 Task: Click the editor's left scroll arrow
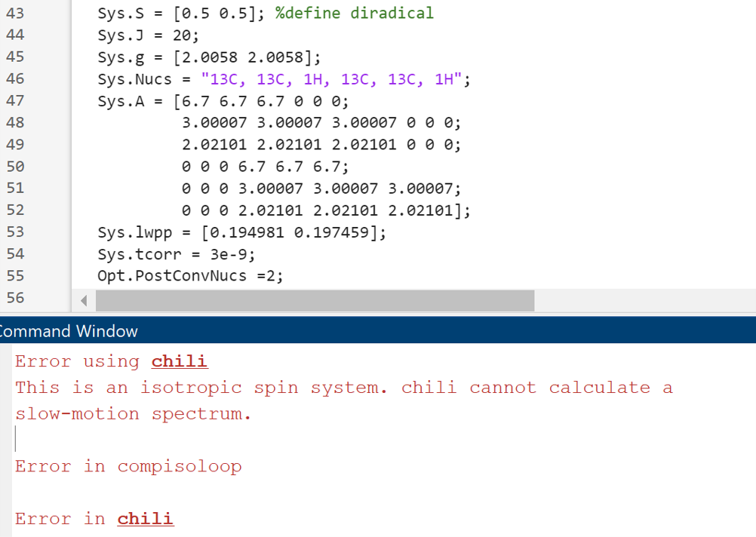84,301
